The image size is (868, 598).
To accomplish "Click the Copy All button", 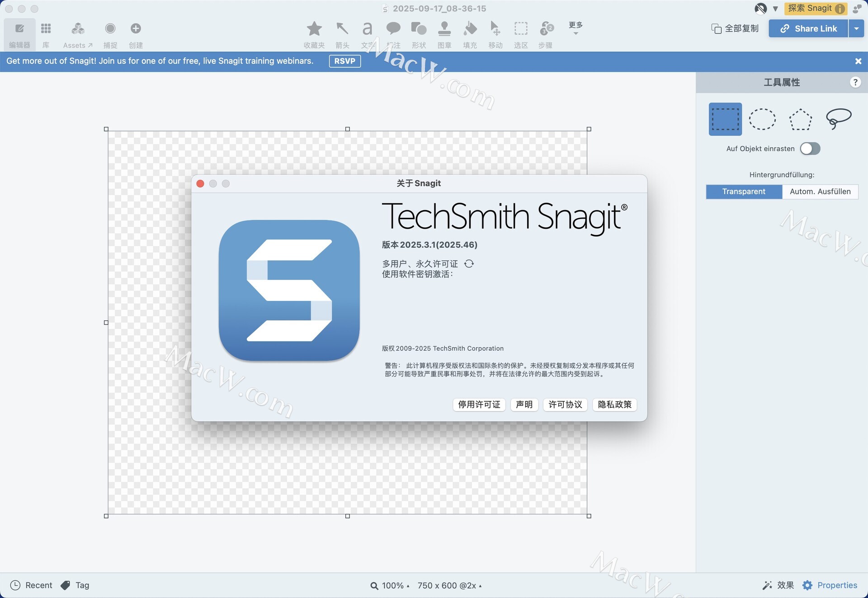I will tap(735, 28).
